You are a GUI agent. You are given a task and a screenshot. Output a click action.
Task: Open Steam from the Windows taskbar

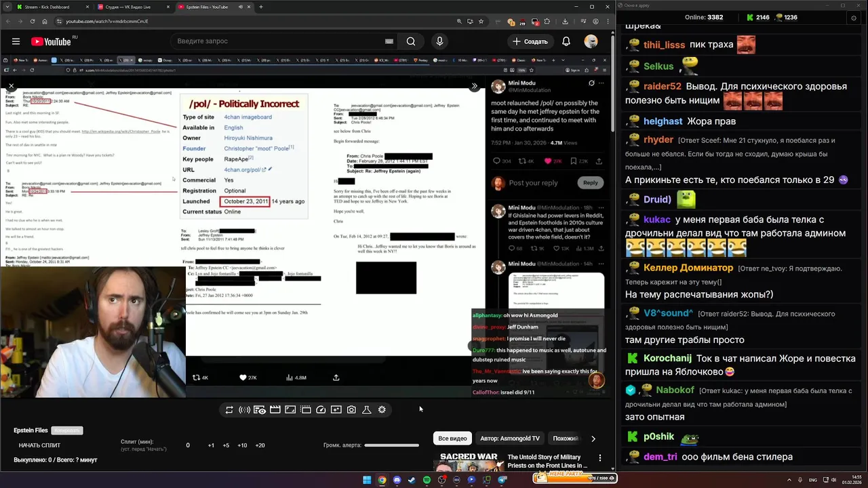[412, 480]
